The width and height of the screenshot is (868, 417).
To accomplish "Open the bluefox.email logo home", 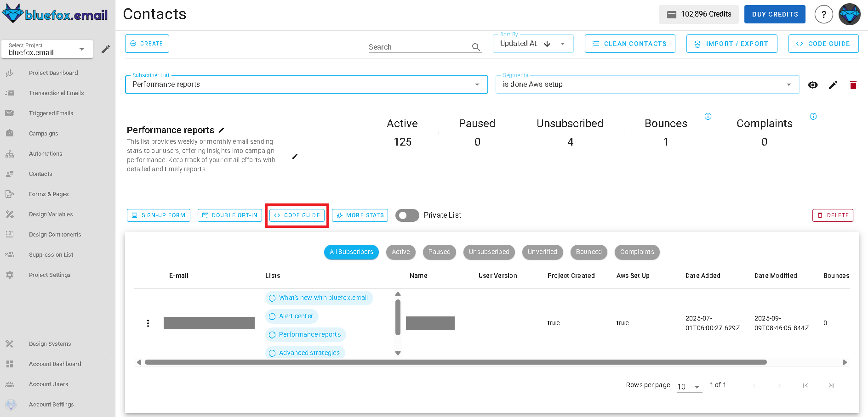I will click(55, 14).
